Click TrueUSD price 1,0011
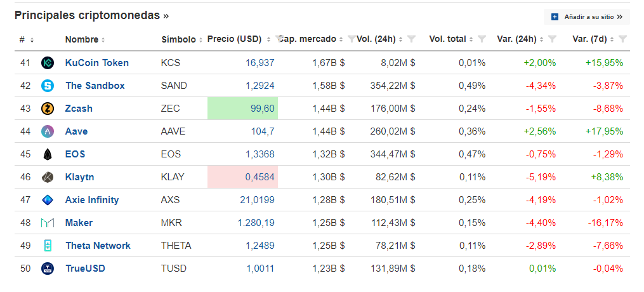This screenshot has width=644, height=292. [260, 269]
